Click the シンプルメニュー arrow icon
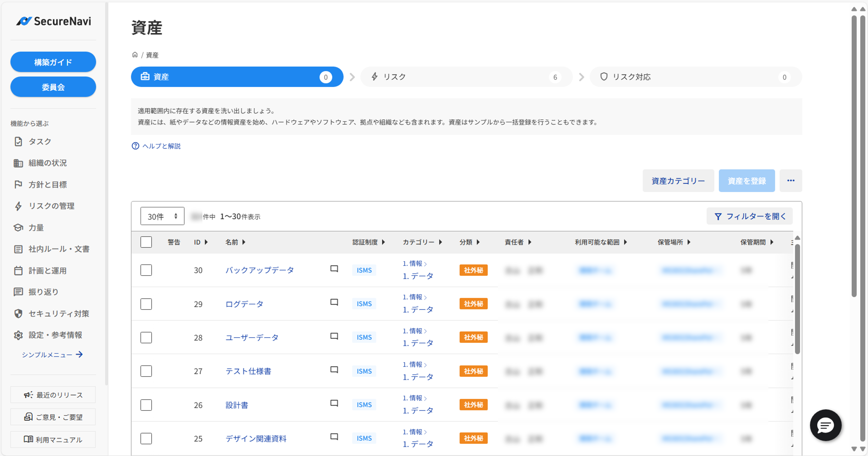The height and width of the screenshot is (456, 868). (79, 354)
